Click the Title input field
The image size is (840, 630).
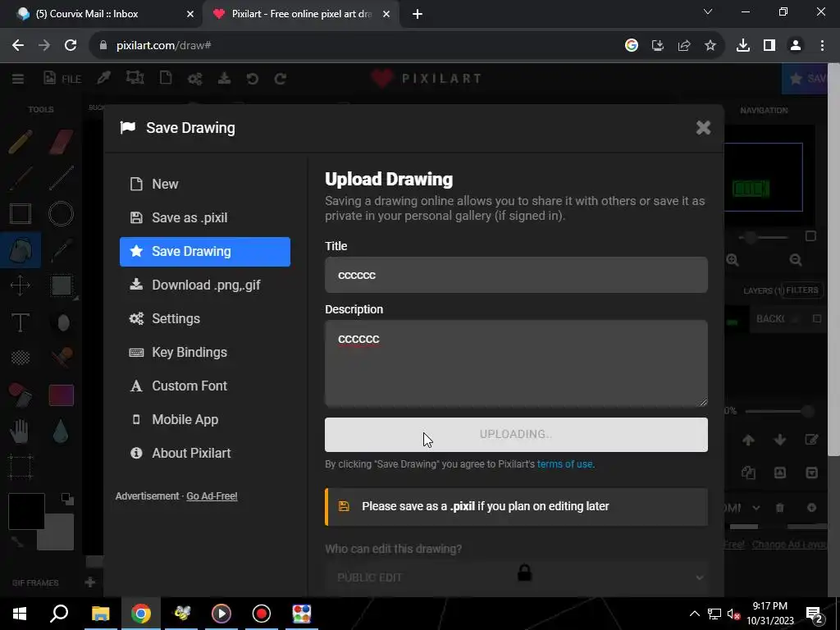[x=516, y=275]
